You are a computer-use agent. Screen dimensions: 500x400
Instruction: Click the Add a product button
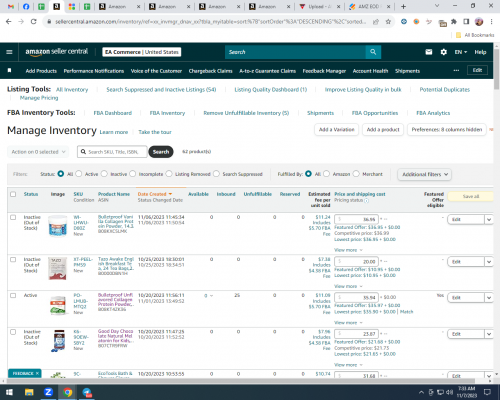[x=383, y=129]
